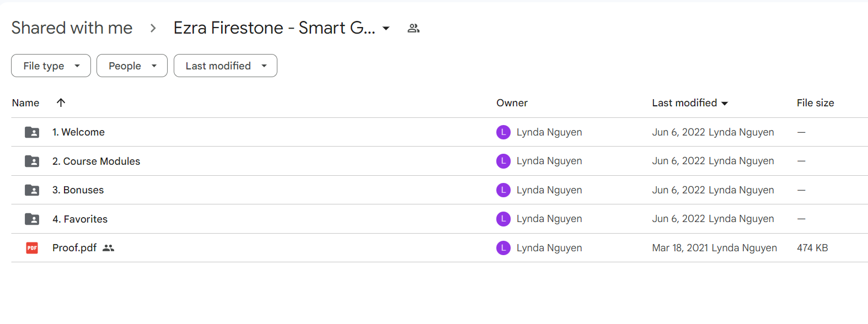Click the shared folder icon for 2. Course Modules
Screen dimensions: 868x324
32,161
